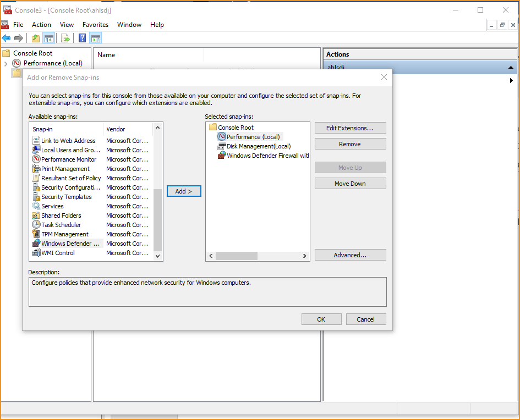The width and height of the screenshot is (520, 420).
Task: Click the Cancel button
Action: (x=366, y=319)
